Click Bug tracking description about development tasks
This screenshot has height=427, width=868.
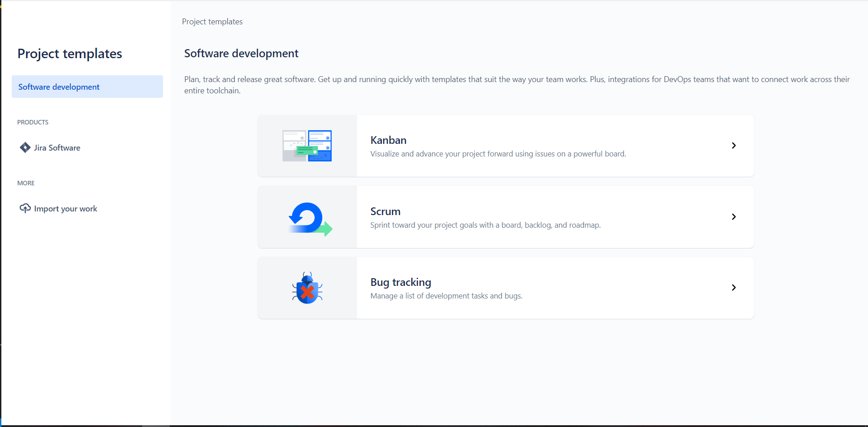click(x=446, y=296)
